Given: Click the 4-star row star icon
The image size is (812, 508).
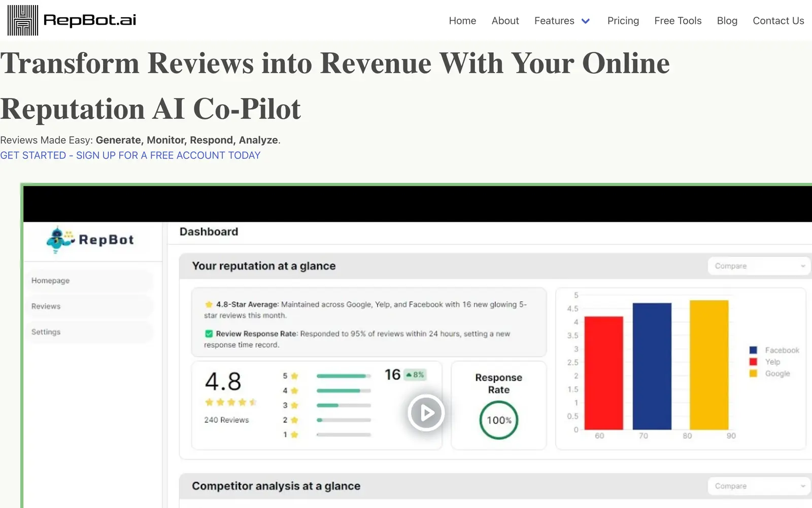Looking at the screenshot, I should [x=294, y=391].
